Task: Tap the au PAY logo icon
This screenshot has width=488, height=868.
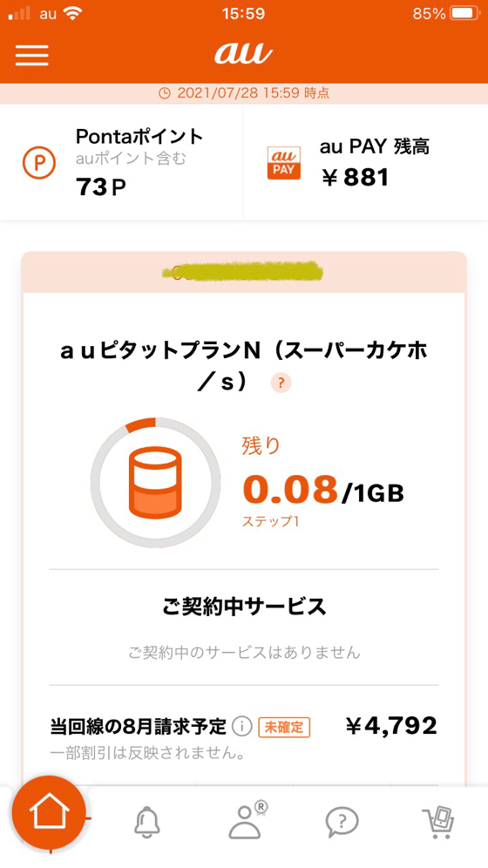Action: tap(284, 163)
